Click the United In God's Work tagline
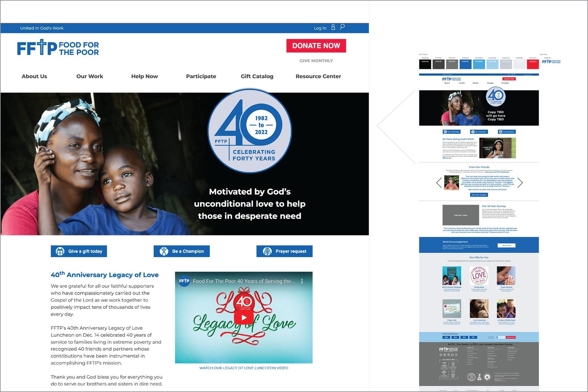 pyautogui.click(x=42, y=28)
